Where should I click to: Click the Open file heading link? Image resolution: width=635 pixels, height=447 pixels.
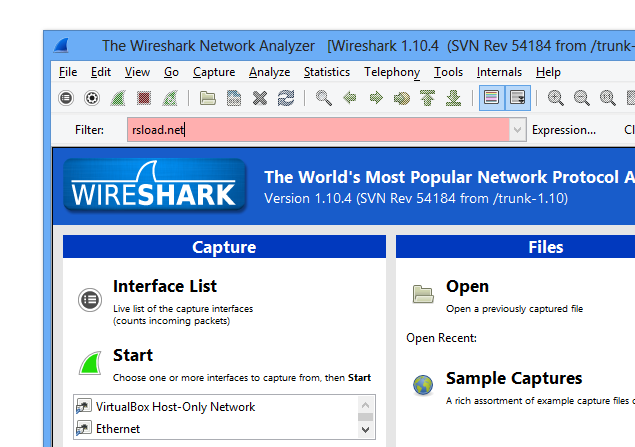pos(467,287)
